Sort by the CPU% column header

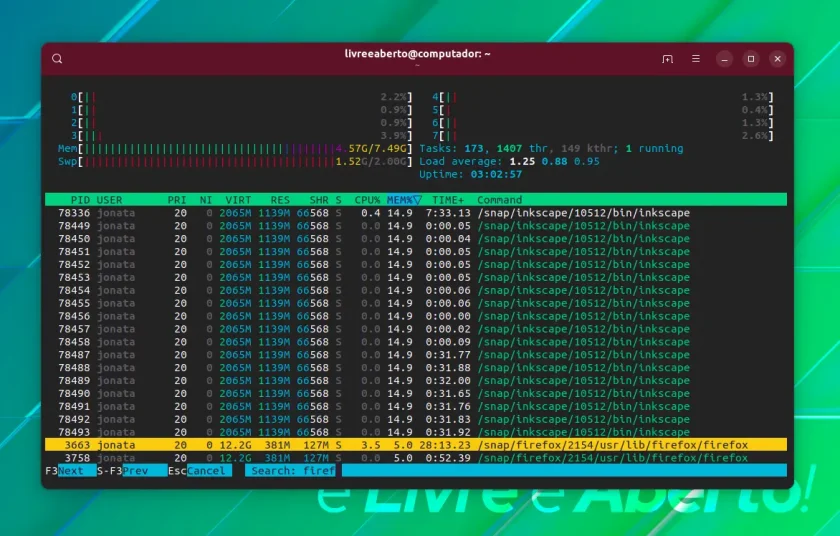(367, 200)
